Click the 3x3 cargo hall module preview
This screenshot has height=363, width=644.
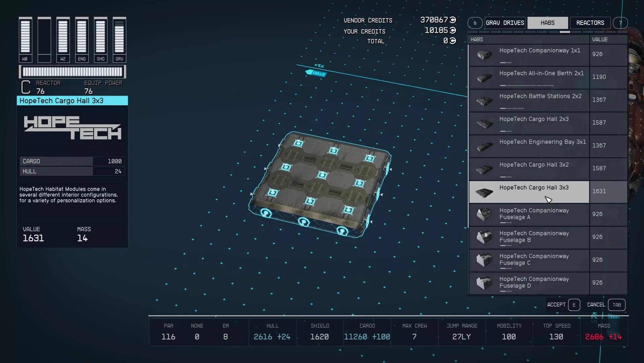(x=320, y=184)
